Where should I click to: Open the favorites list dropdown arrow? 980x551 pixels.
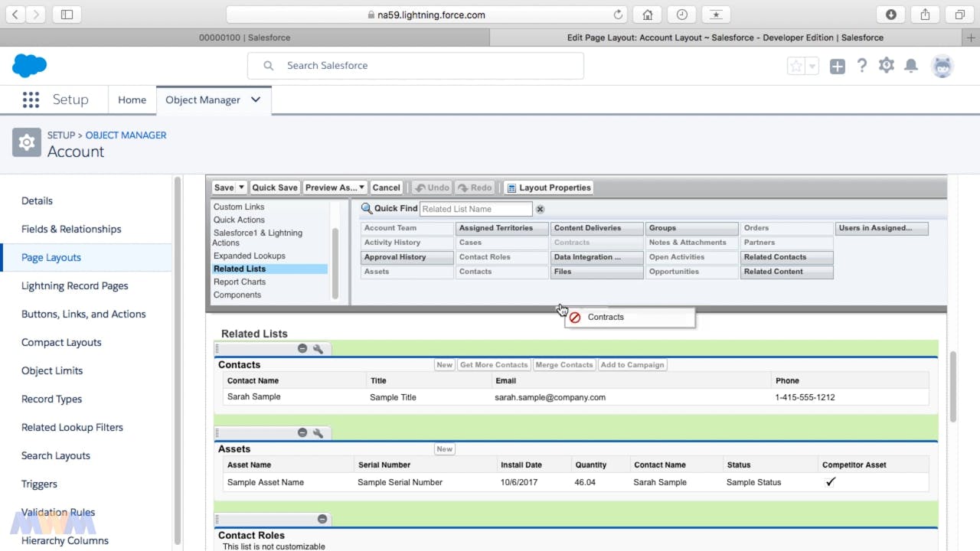tap(812, 66)
